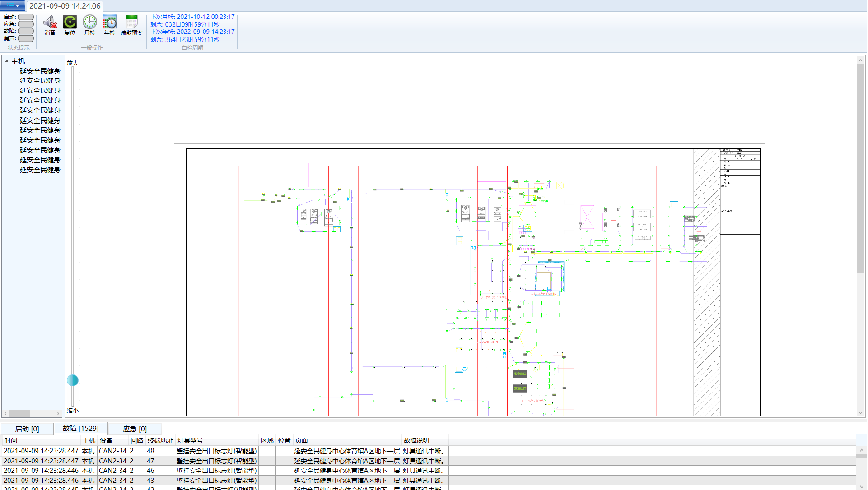This screenshot has width=868, height=490.
Task: Click the 放大 zoom in label
Action: [x=72, y=63]
